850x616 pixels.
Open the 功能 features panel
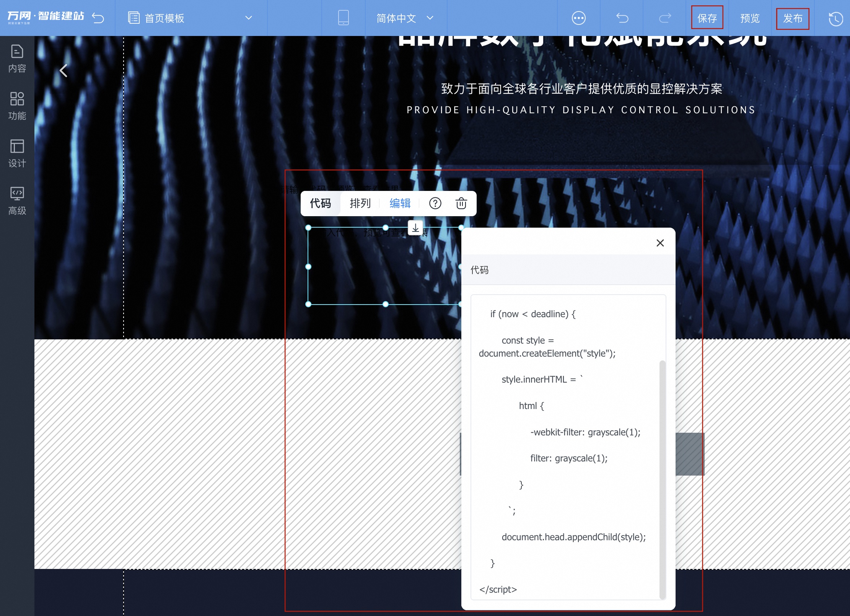pos(17,106)
